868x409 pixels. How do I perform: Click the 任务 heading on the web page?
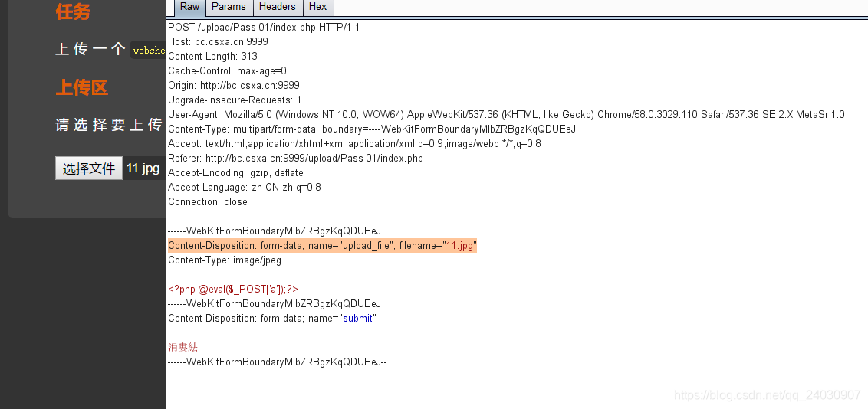click(73, 11)
